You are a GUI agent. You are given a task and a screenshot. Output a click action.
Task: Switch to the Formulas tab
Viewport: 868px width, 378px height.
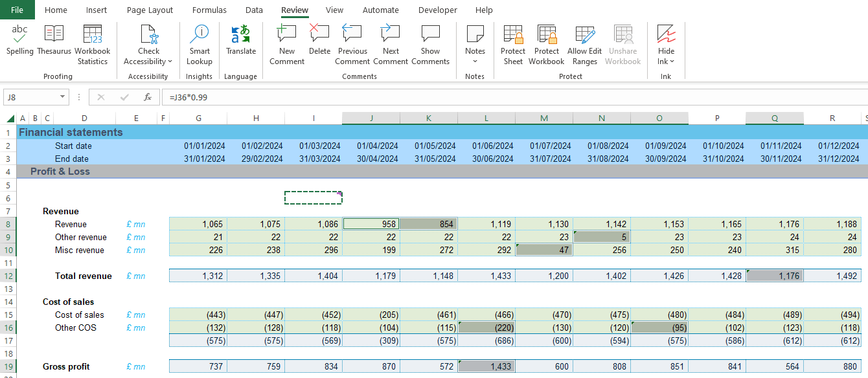(x=209, y=10)
